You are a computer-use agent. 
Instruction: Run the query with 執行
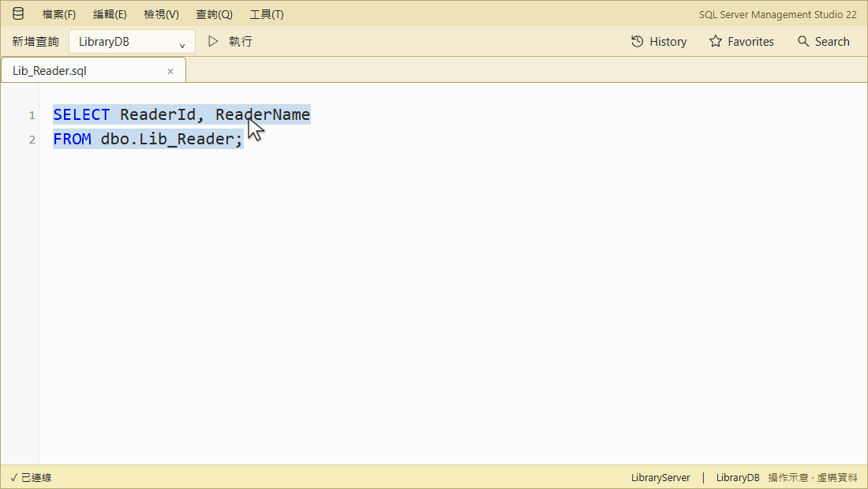click(240, 42)
